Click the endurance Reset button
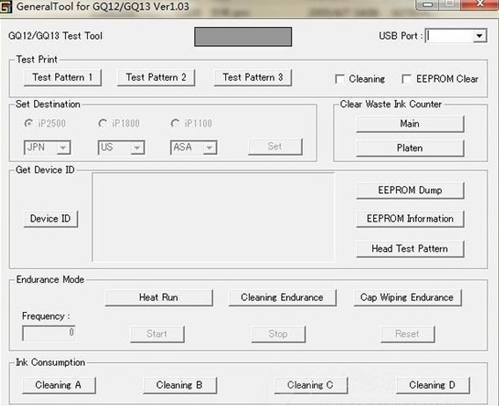Image resolution: width=499 pixels, height=406 pixels. pyautogui.click(x=408, y=334)
